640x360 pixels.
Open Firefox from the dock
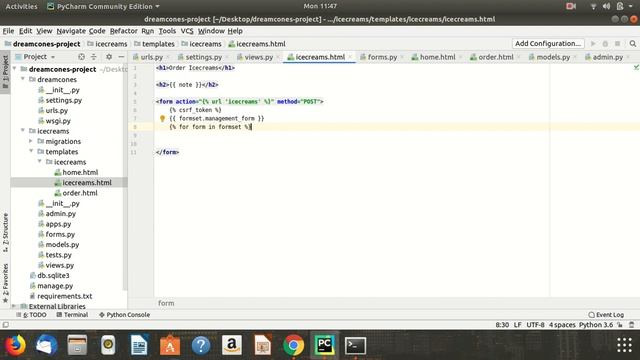[15, 345]
